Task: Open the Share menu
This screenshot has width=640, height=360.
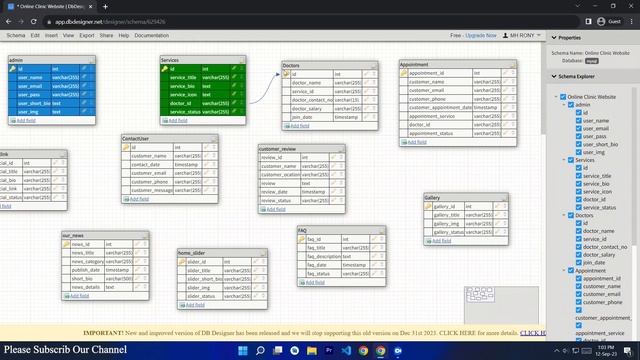Action: coord(107,36)
